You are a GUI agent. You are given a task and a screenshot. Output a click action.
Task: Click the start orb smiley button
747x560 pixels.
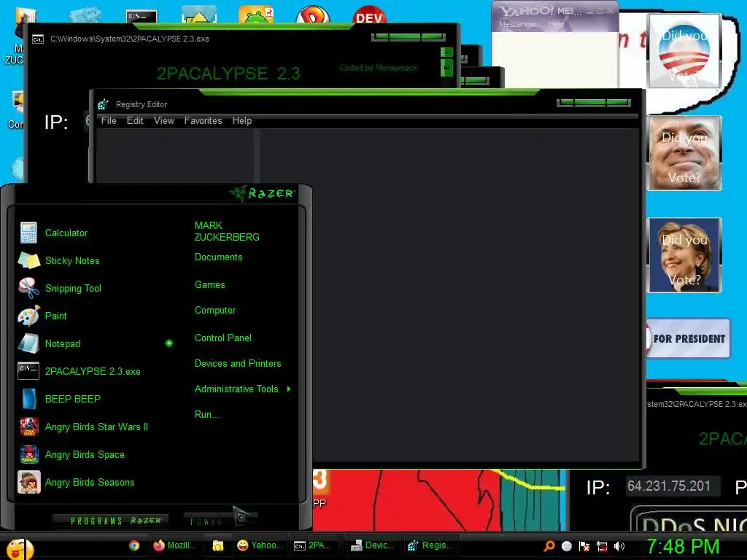pos(19,548)
